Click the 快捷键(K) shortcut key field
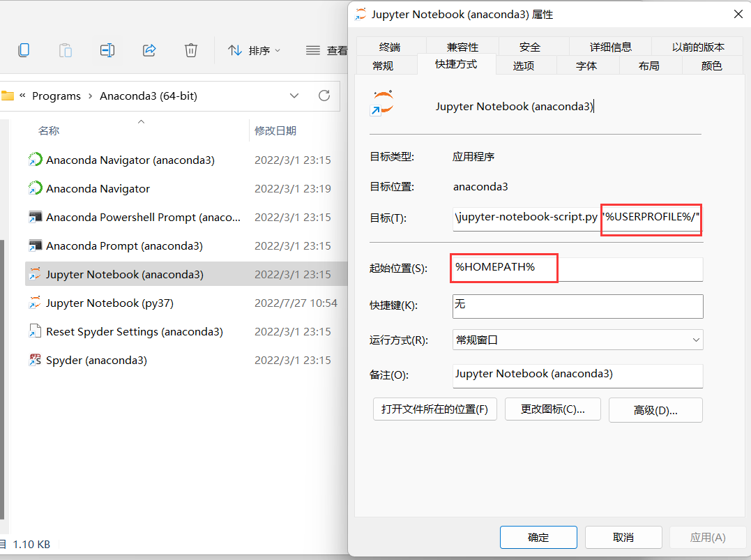 (577, 306)
